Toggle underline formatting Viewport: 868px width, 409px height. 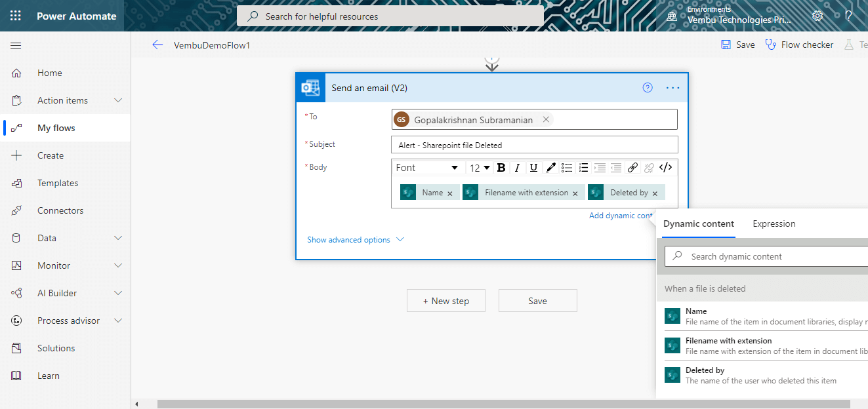pyautogui.click(x=533, y=168)
